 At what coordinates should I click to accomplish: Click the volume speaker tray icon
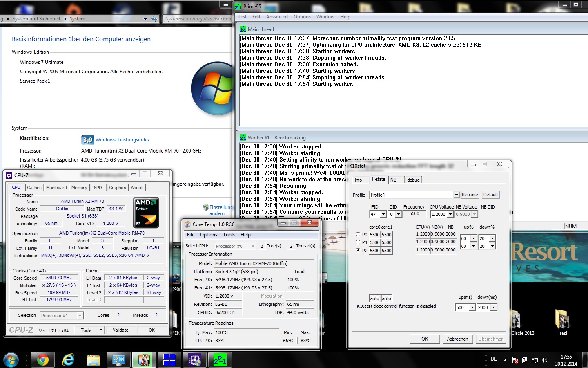(x=544, y=360)
